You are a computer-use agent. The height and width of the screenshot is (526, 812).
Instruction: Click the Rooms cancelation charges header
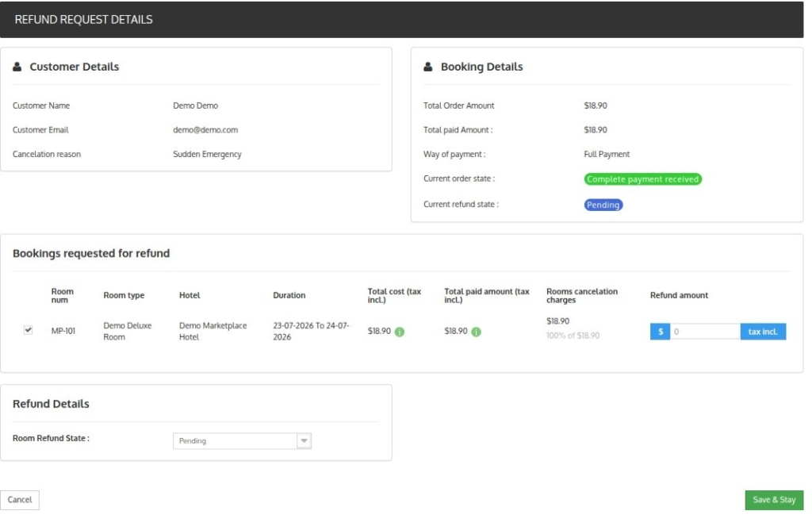(582, 295)
